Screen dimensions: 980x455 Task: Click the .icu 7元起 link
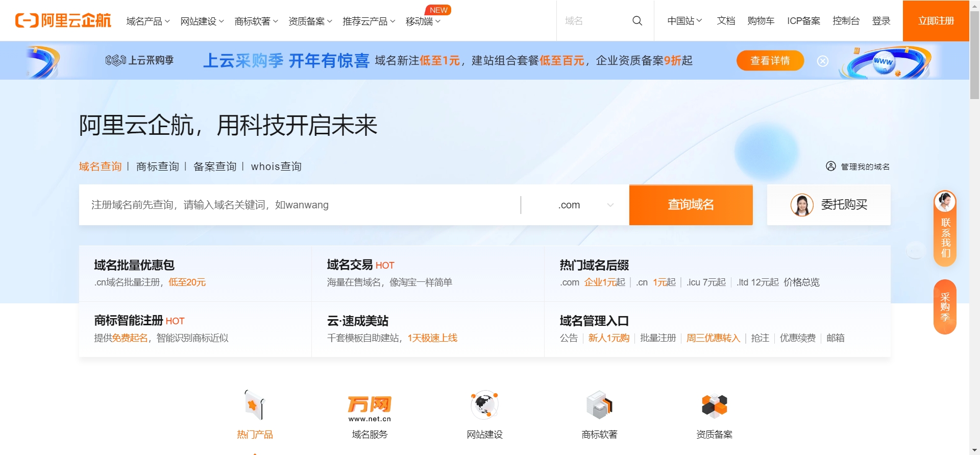click(x=706, y=282)
